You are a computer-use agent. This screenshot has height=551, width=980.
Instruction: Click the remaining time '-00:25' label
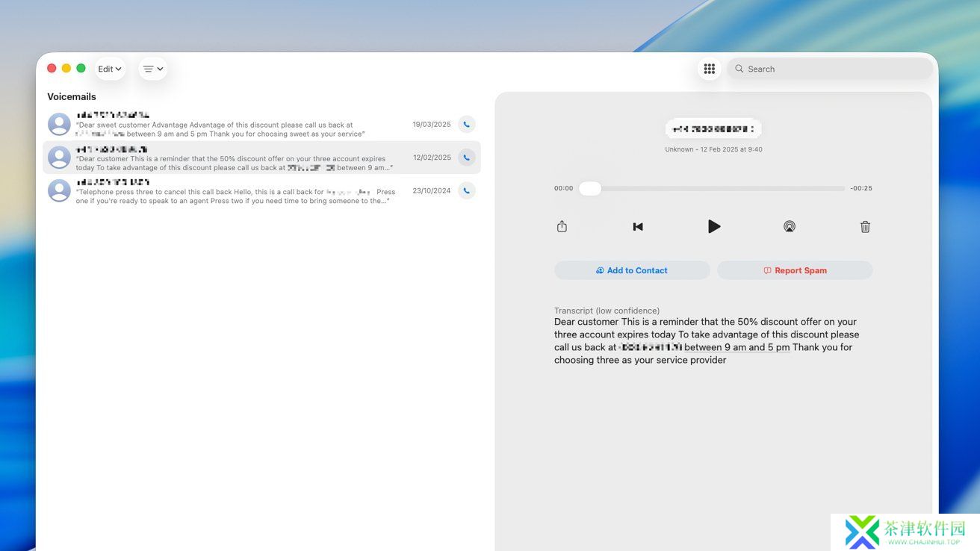tap(861, 189)
